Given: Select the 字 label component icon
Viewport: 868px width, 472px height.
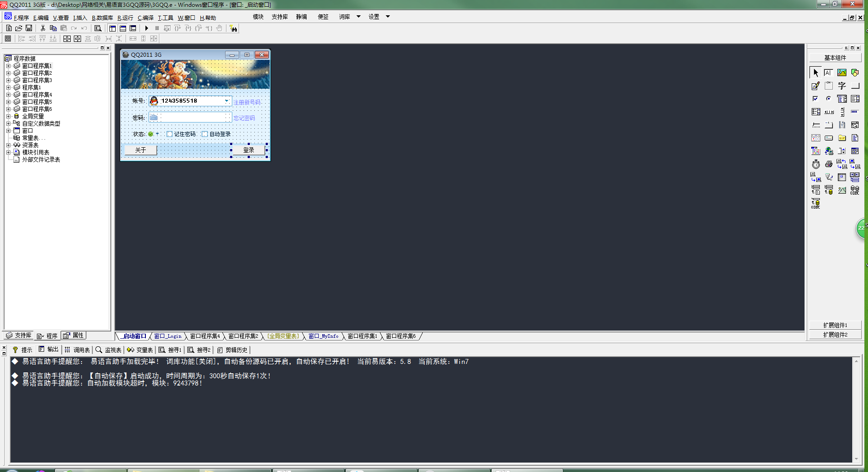Looking at the screenshot, I should click(841, 86).
